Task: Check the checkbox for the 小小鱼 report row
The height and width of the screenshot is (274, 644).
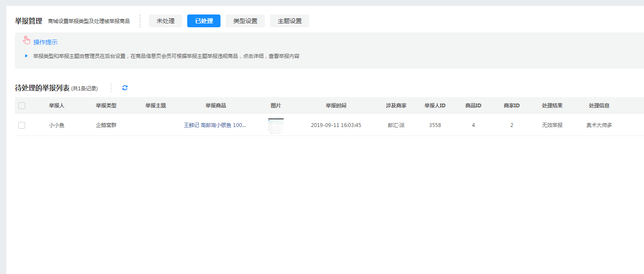Action: [22, 125]
